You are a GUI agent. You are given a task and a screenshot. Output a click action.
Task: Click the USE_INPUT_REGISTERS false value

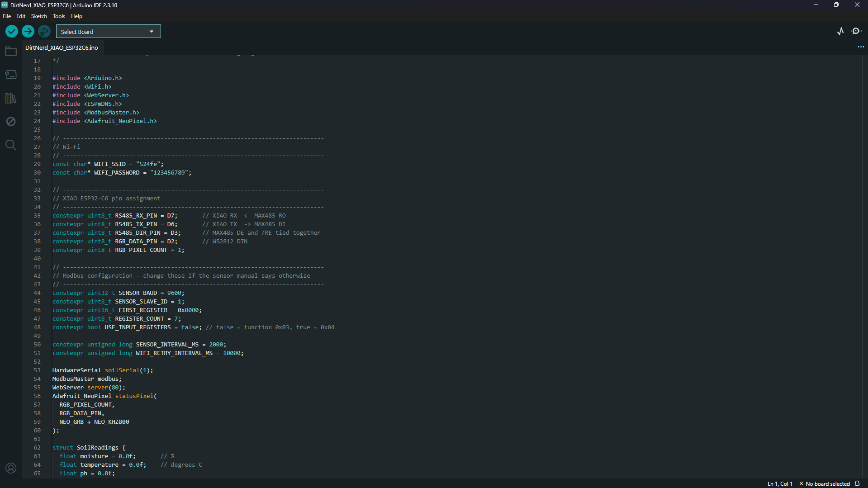pos(190,327)
